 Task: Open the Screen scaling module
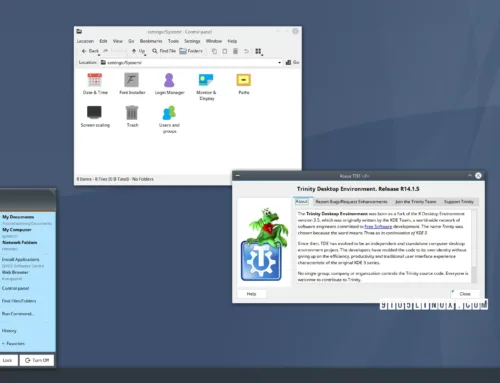[x=95, y=116]
